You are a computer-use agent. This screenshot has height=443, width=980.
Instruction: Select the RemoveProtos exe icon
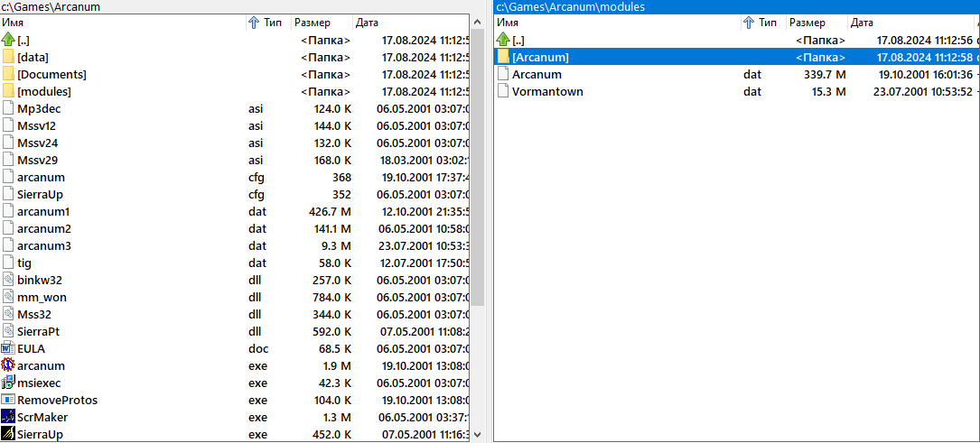click(x=8, y=400)
